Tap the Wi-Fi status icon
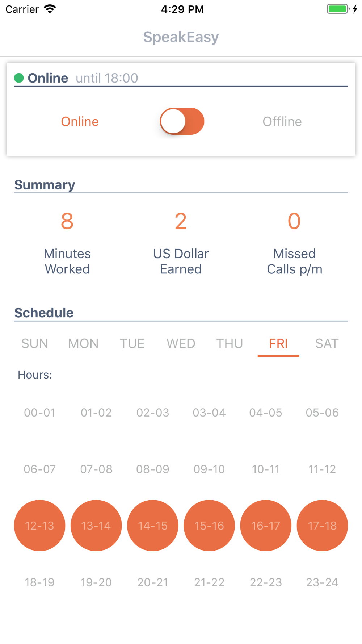362x644 pixels. 50,9
